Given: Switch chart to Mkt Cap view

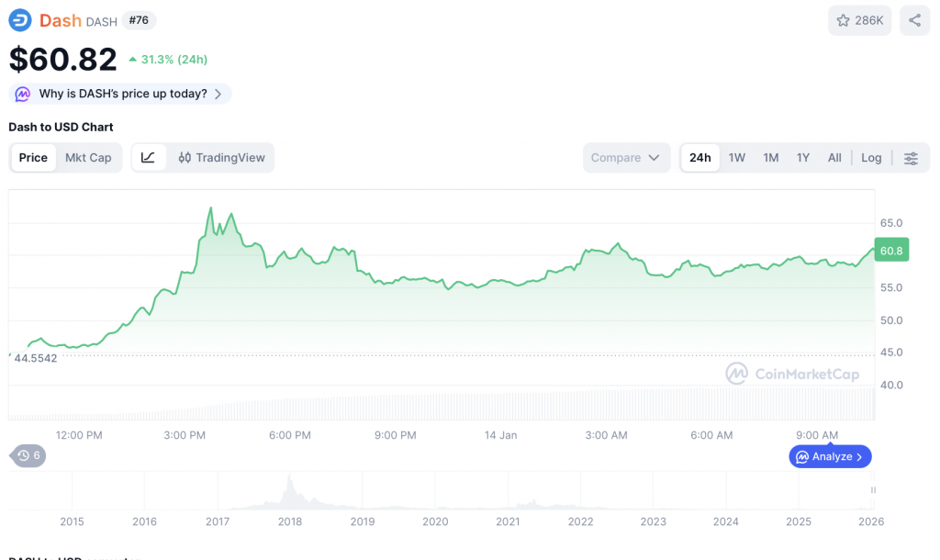Looking at the screenshot, I should click(88, 158).
